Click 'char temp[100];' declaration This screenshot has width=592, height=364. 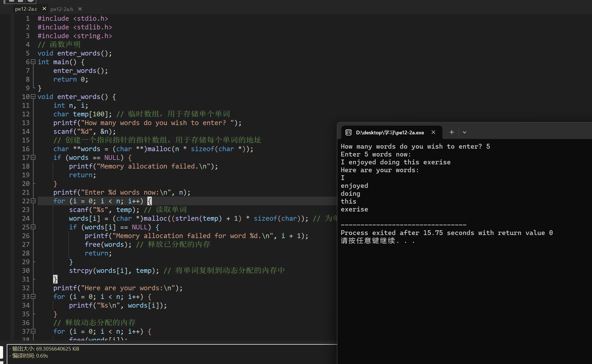click(83, 114)
